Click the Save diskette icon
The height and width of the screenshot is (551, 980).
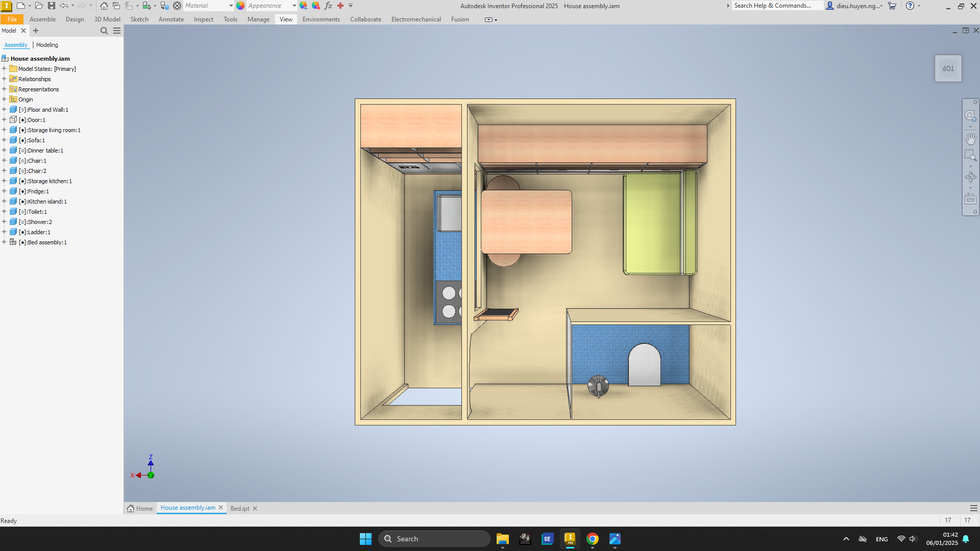click(51, 6)
